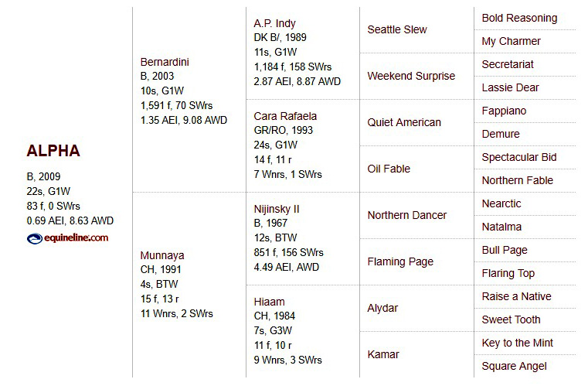Open the Nijinsky II entry
This screenshot has width=588, height=386.
(x=277, y=209)
